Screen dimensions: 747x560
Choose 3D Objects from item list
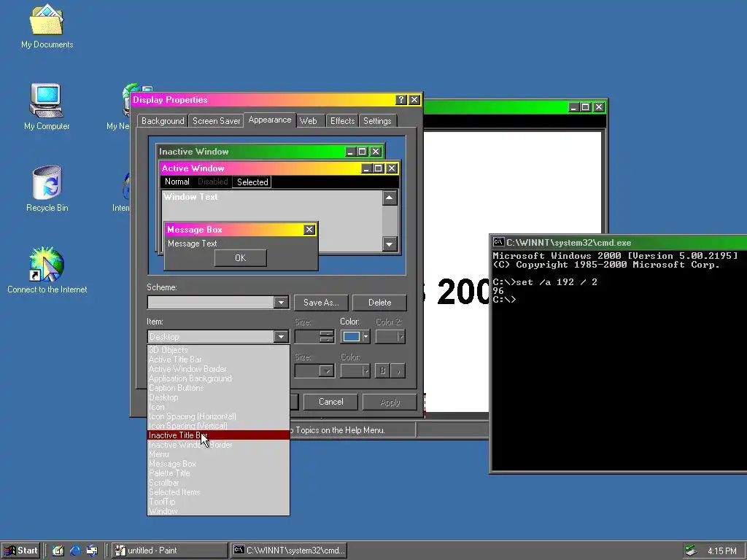218,350
